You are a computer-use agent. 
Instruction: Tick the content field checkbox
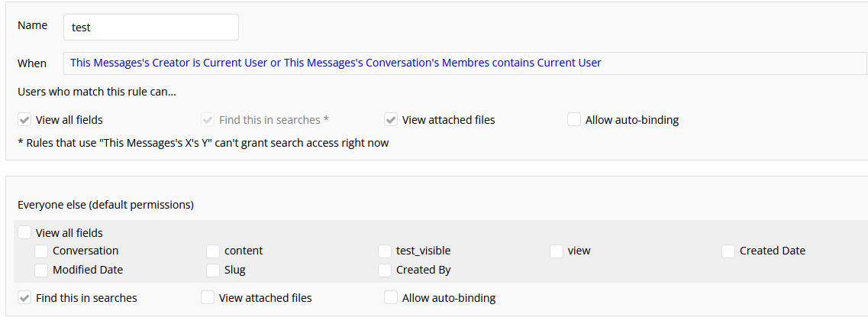[213, 251]
